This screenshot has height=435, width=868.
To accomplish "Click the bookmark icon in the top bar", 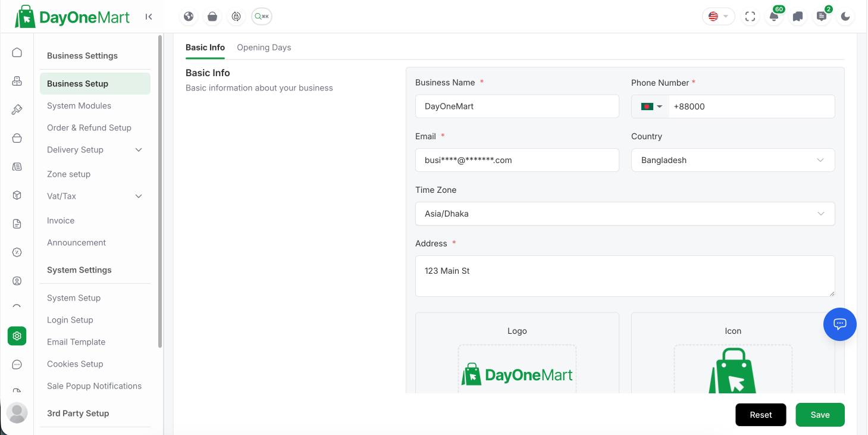I will point(798,17).
